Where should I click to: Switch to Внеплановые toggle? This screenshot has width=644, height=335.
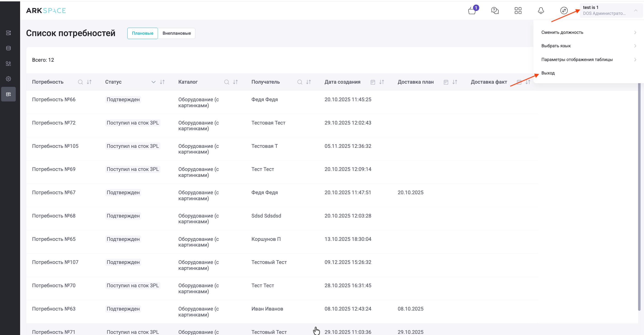point(176,33)
